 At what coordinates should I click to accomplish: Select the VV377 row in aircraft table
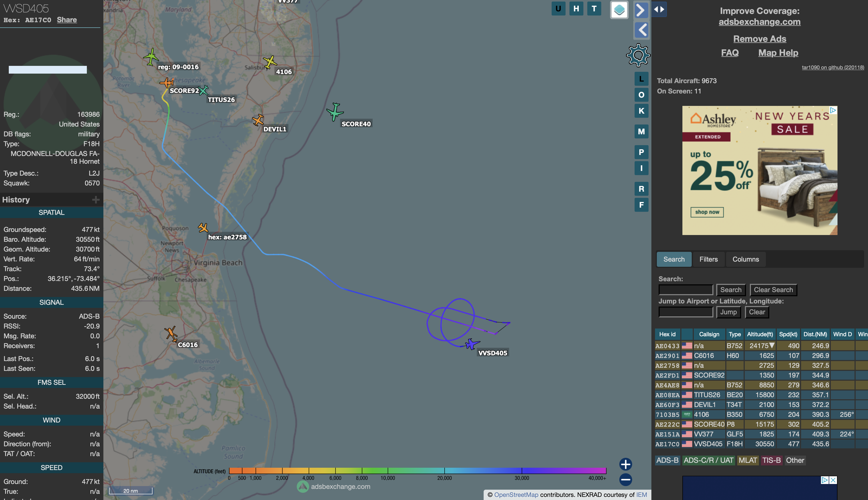761,434
